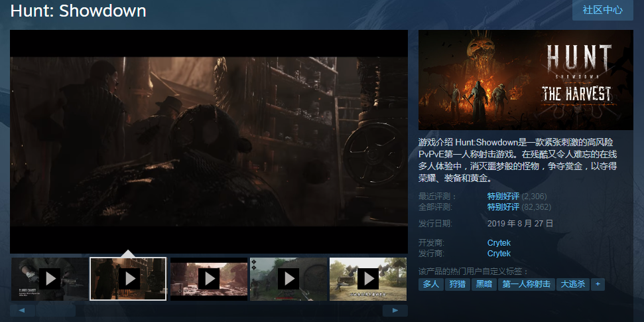The width and height of the screenshot is (644, 322).
Task: Open the Hunt The Harvest header image
Action: coord(526,80)
